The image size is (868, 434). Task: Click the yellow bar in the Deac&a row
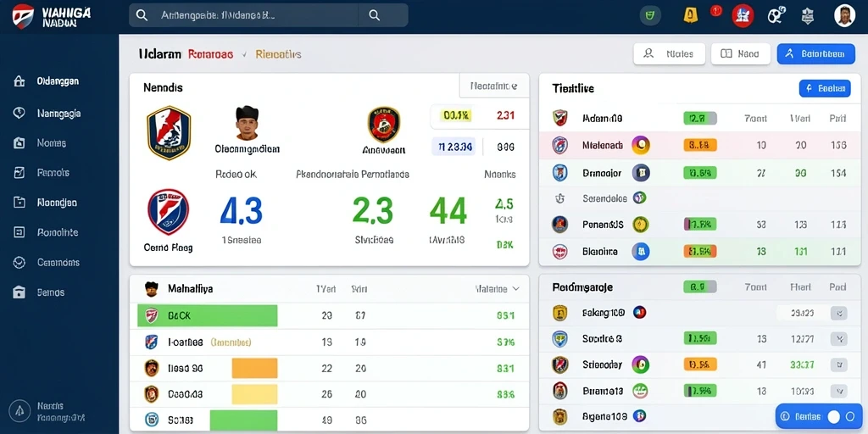254,394
